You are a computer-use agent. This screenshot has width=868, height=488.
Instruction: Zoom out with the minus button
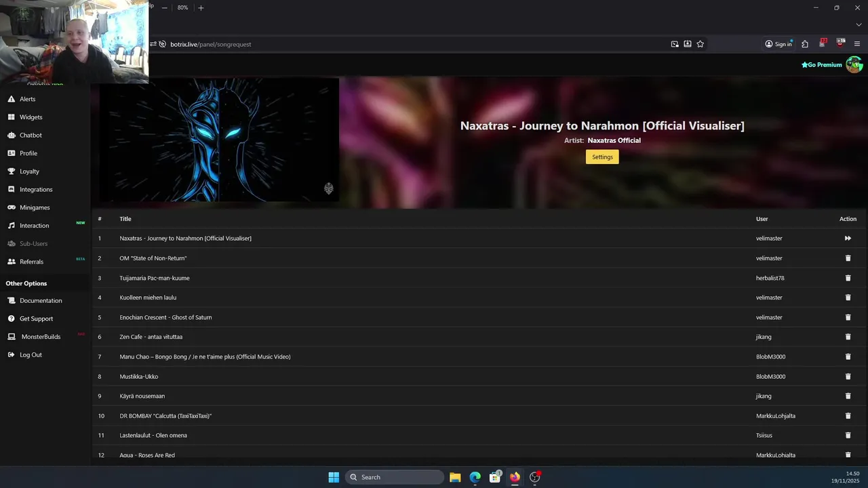click(164, 7)
